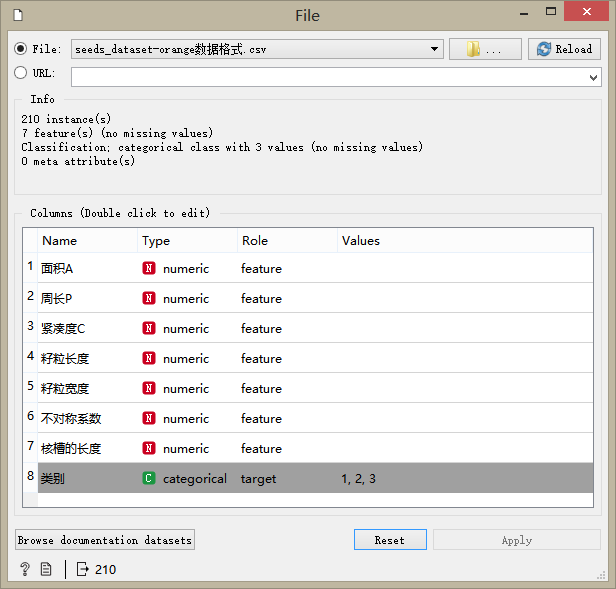
Task: Click Browse documentation datasets
Action: [105, 540]
